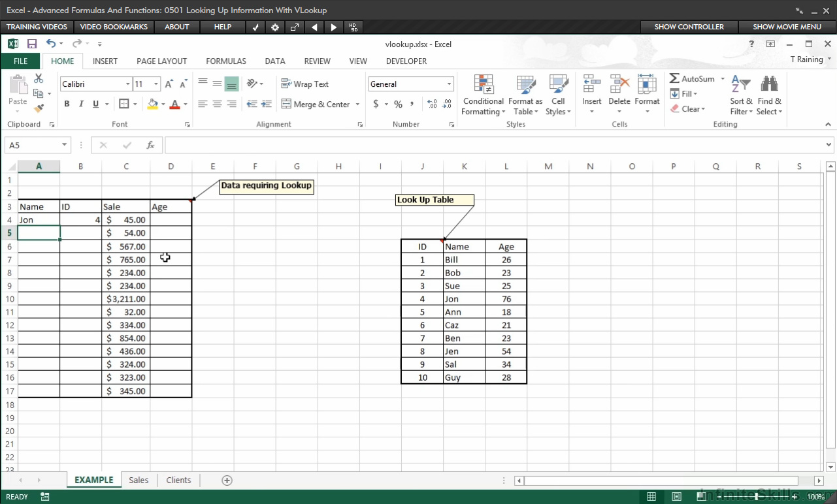Click the ABOUT button in player bar
This screenshot has height=504, width=837.
[177, 27]
